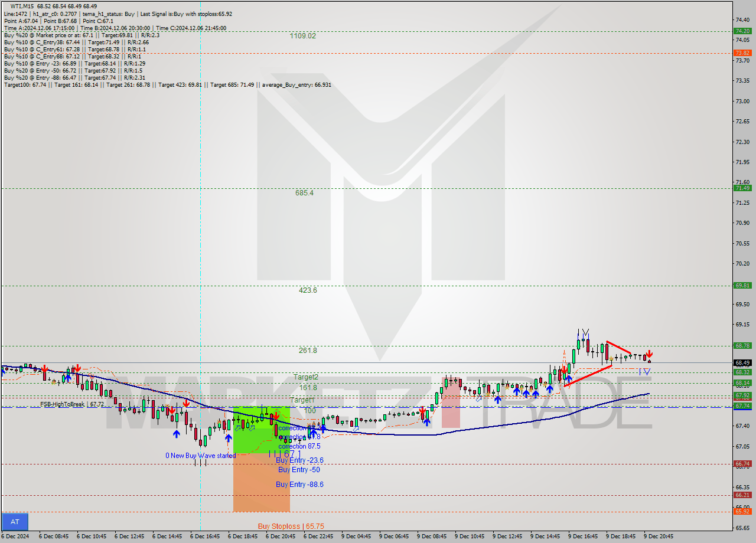Click the Buy Entry -50 label

pyautogui.click(x=299, y=470)
